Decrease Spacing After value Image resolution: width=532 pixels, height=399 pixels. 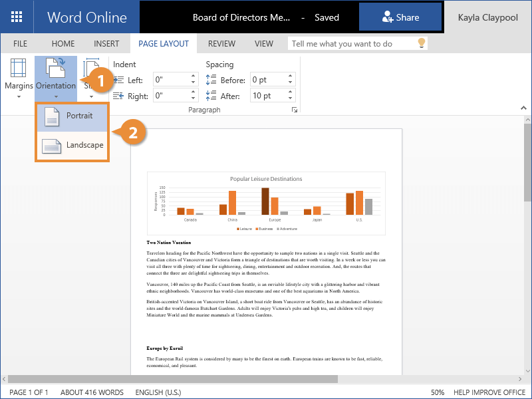point(290,99)
